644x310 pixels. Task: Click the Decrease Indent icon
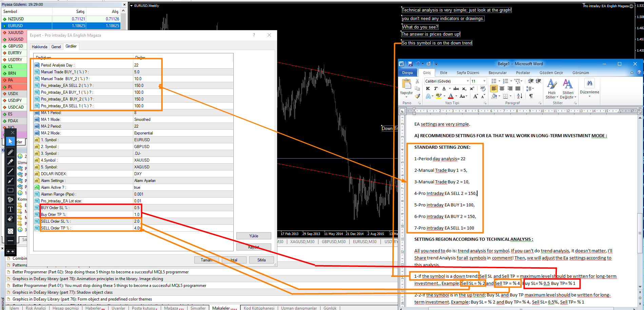tap(531, 81)
